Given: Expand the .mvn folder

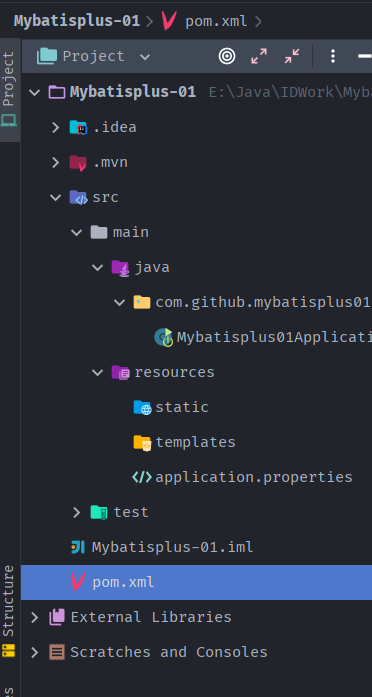Looking at the screenshot, I should [x=56, y=162].
